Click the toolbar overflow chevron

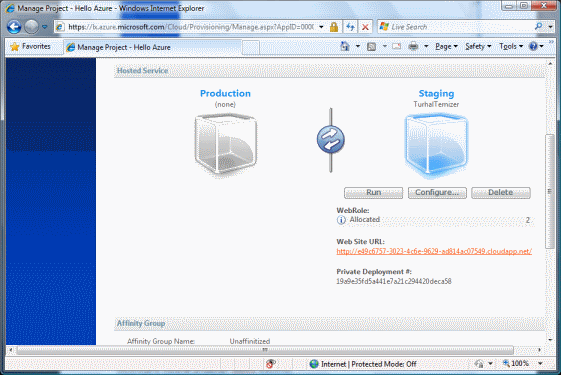551,42
